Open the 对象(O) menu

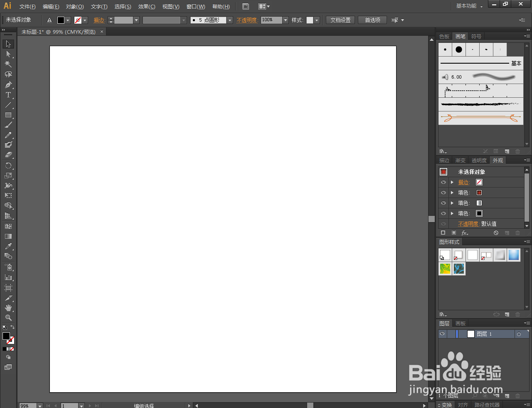[75, 7]
